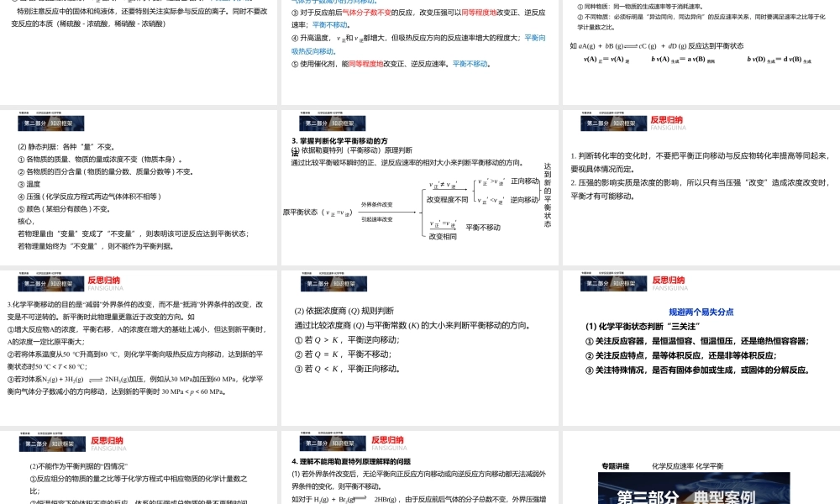Image resolution: width=840 pixels, height=504 pixels.
Task: Select the slide with the 原平衡状态 flow diagram
Action: click(419, 187)
